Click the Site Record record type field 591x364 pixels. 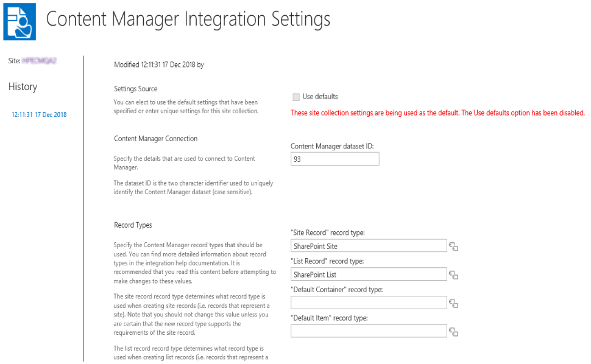(x=369, y=246)
